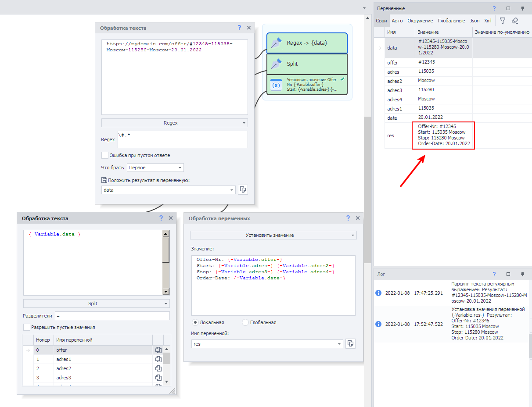
Task: Open the Regex mode dropdown
Action: coord(174,123)
